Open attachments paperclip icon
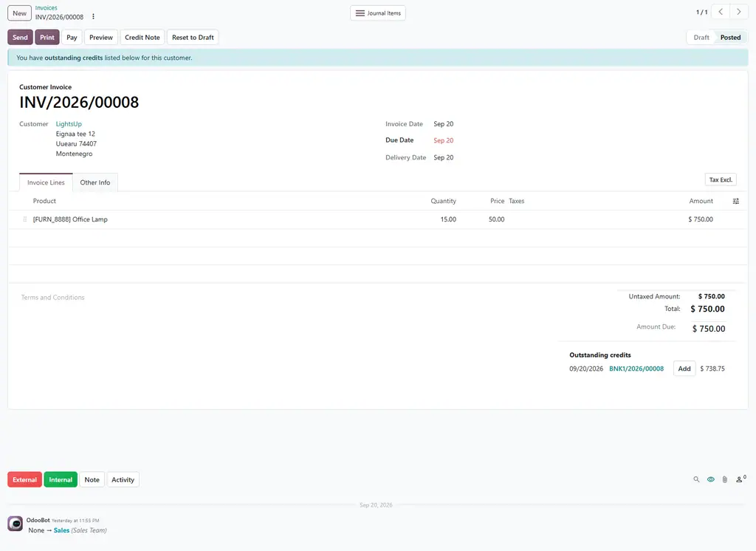The image size is (756, 551). pyautogui.click(x=725, y=479)
